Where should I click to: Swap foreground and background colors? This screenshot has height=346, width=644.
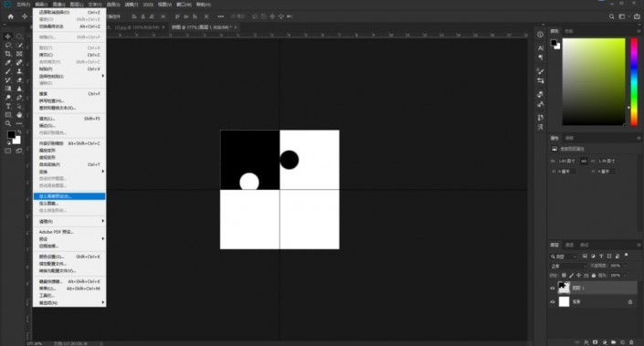click(x=19, y=131)
